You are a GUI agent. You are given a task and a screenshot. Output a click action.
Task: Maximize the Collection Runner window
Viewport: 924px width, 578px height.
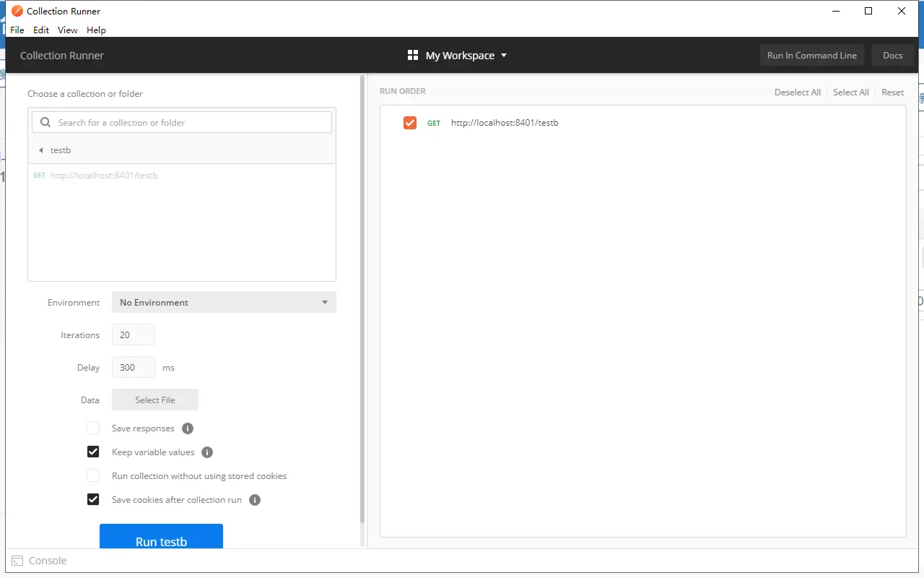[x=868, y=11]
